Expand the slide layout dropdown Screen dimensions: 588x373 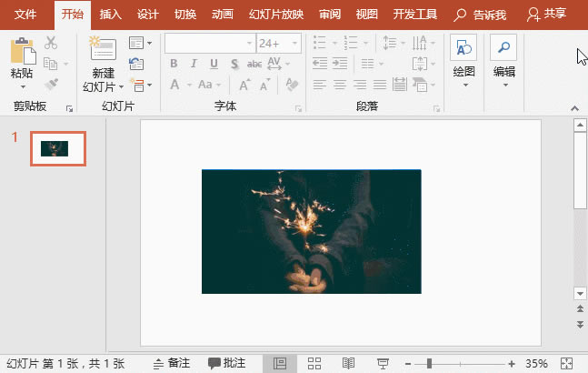tap(137, 43)
